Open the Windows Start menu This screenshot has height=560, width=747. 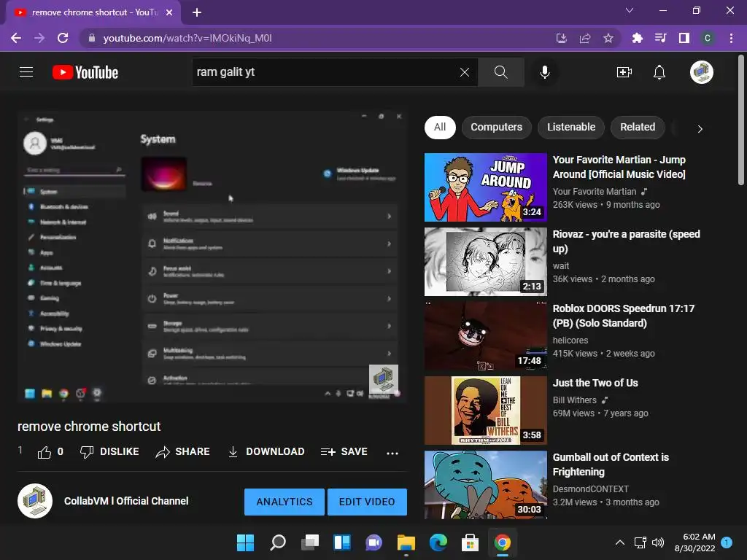(x=245, y=542)
